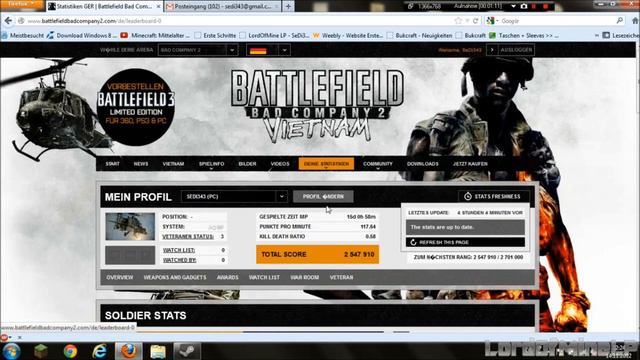Click the search magnifier icon
The image size is (640, 360).
(x=620, y=20)
